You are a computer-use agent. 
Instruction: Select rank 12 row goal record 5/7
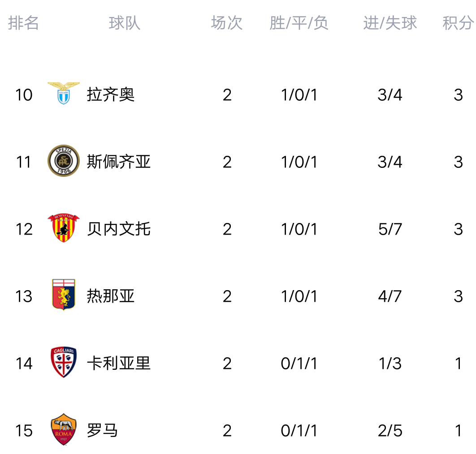tap(390, 229)
